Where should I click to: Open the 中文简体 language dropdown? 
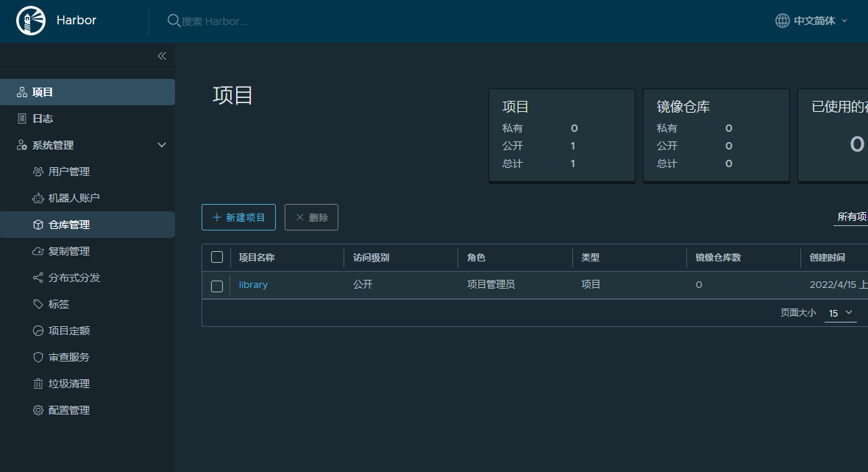(x=811, y=21)
